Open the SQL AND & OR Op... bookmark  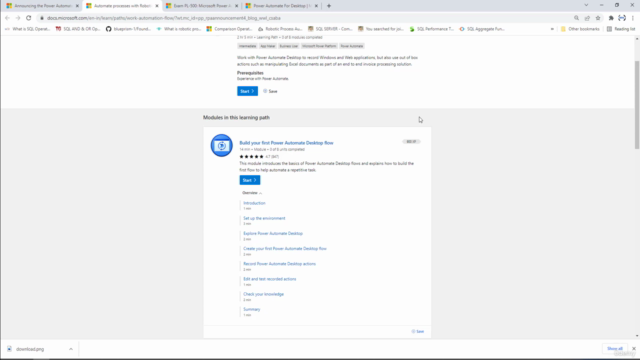(78, 29)
